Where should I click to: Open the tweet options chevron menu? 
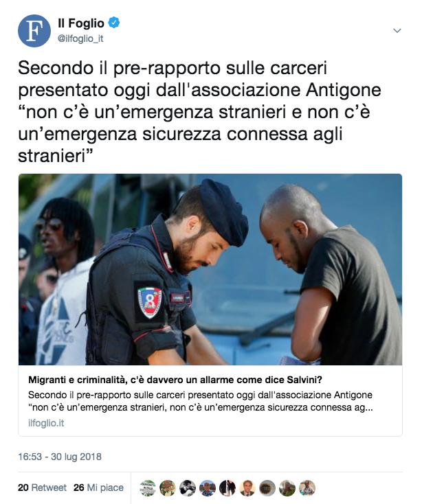[397, 30]
